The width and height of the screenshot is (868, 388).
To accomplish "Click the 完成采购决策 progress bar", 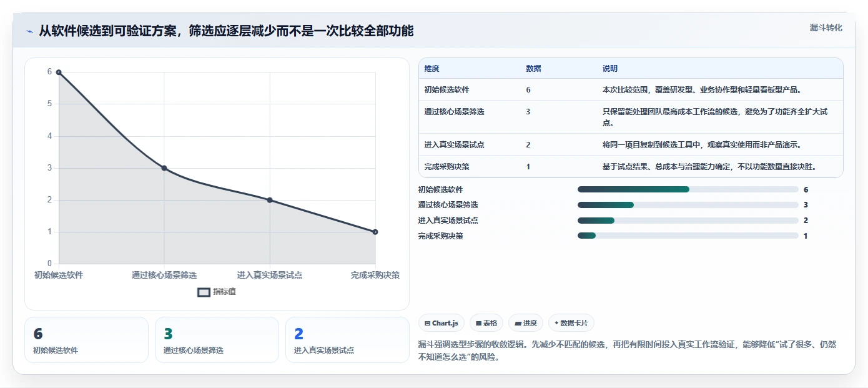I will coord(688,236).
